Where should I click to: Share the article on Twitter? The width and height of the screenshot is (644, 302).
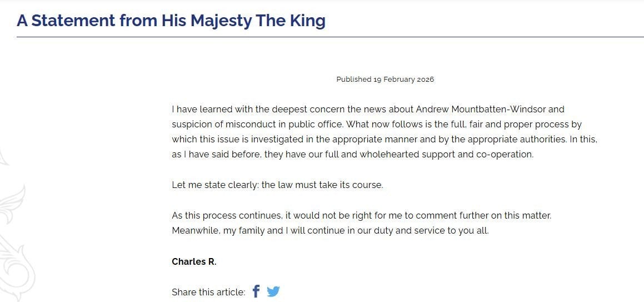273,291
